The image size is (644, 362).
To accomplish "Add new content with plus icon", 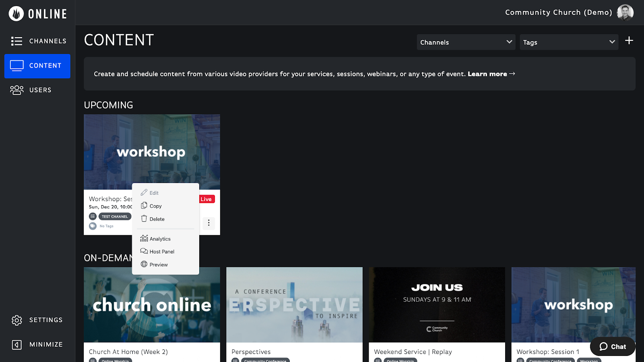I will [x=629, y=41].
